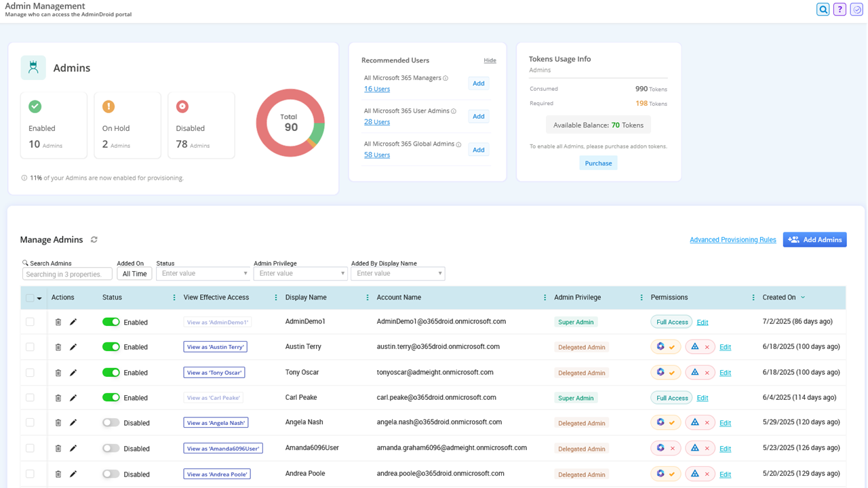Edit Austin Terry using the pencil icon

pyautogui.click(x=73, y=347)
